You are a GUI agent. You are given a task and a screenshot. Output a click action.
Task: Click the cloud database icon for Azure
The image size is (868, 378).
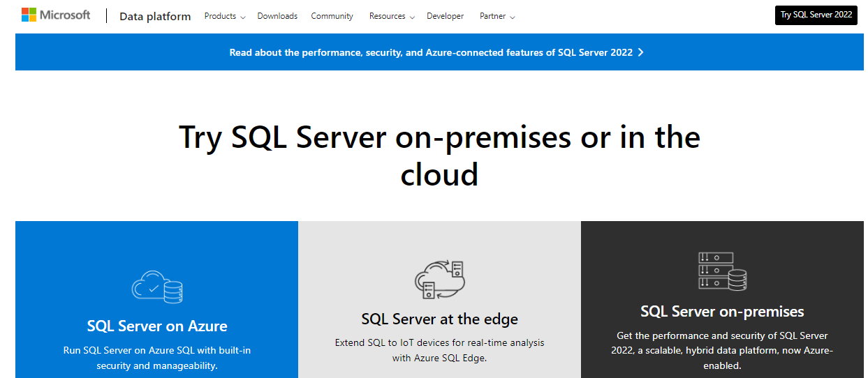point(157,286)
